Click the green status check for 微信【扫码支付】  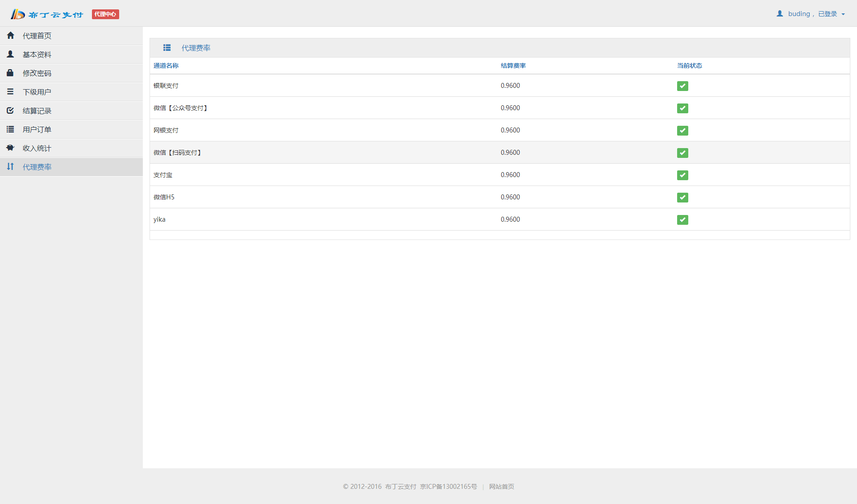pyautogui.click(x=682, y=153)
